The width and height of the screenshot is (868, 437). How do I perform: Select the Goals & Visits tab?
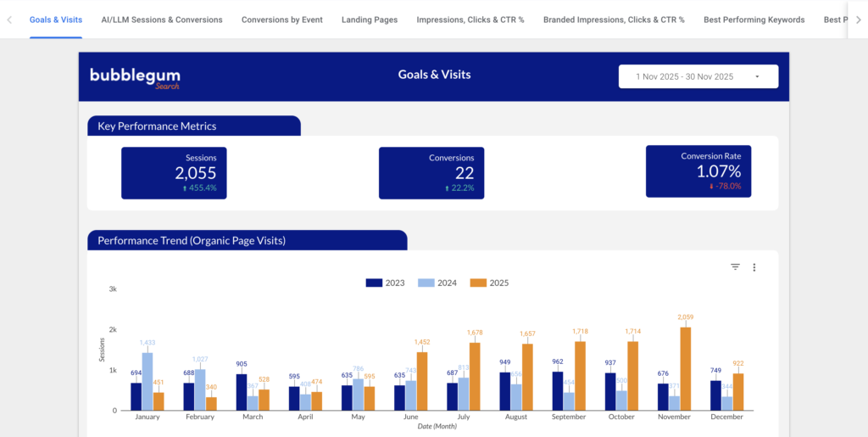(x=56, y=20)
